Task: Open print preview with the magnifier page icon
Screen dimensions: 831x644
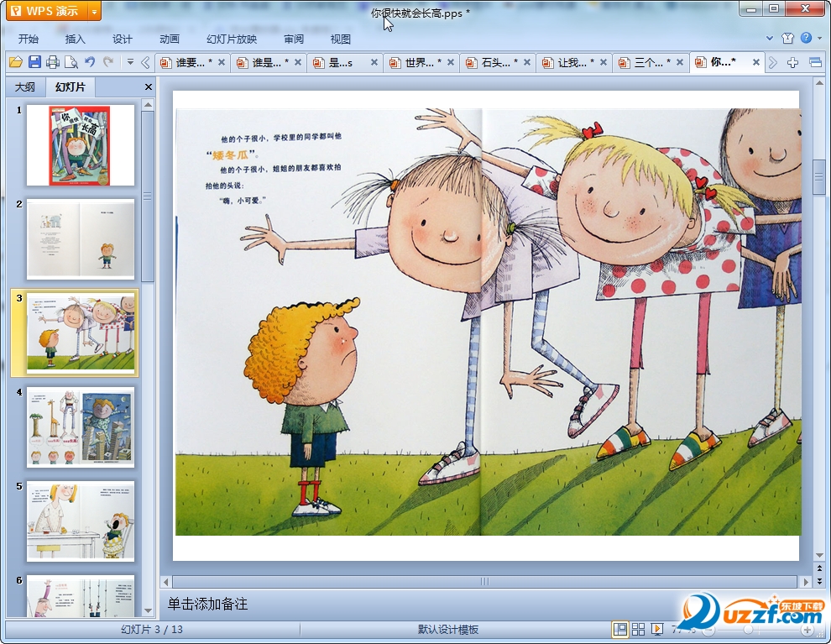Action: tap(71, 62)
